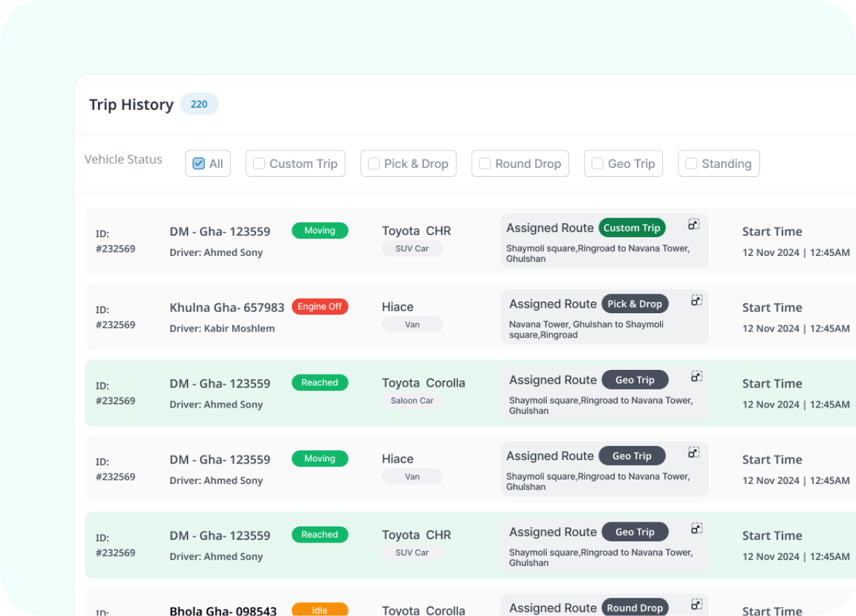Open expand icon on Custom Trip route row

[x=694, y=224]
